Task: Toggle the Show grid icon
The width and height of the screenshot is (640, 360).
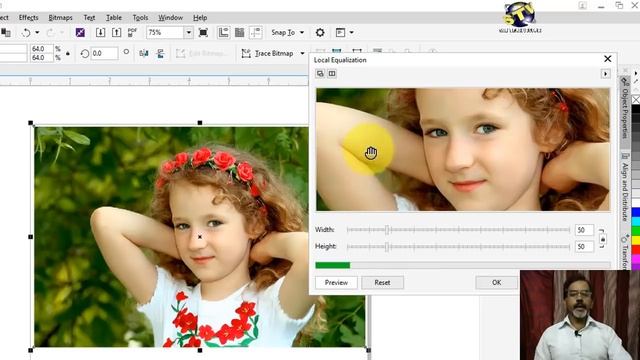Action: point(240,33)
